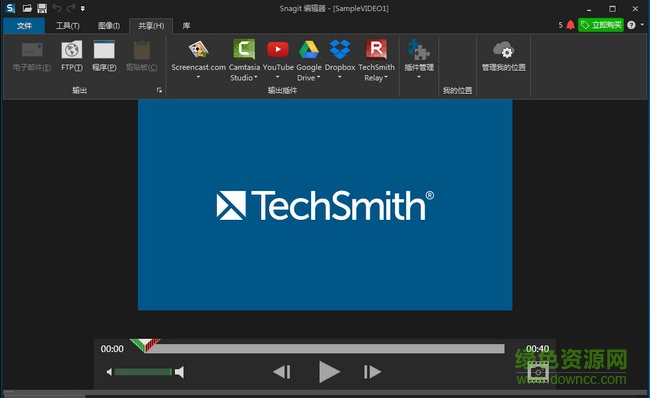Play the video

329,371
